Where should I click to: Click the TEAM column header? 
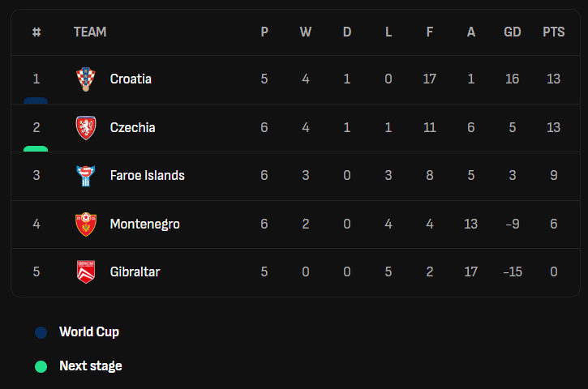90,32
